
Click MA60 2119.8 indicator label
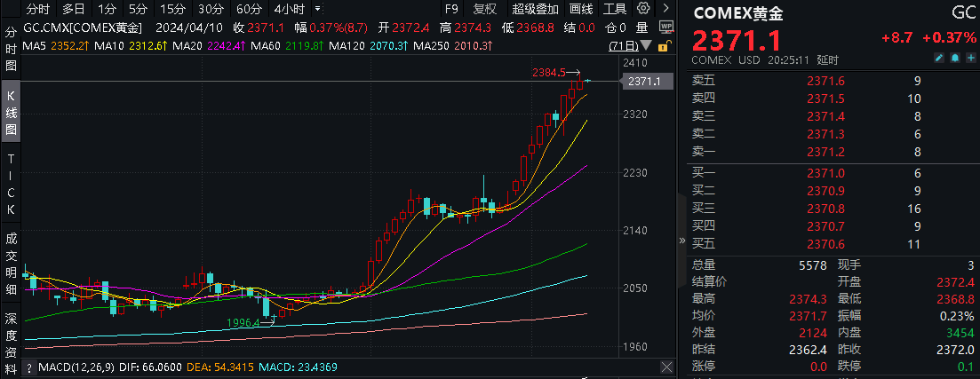tap(287, 45)
